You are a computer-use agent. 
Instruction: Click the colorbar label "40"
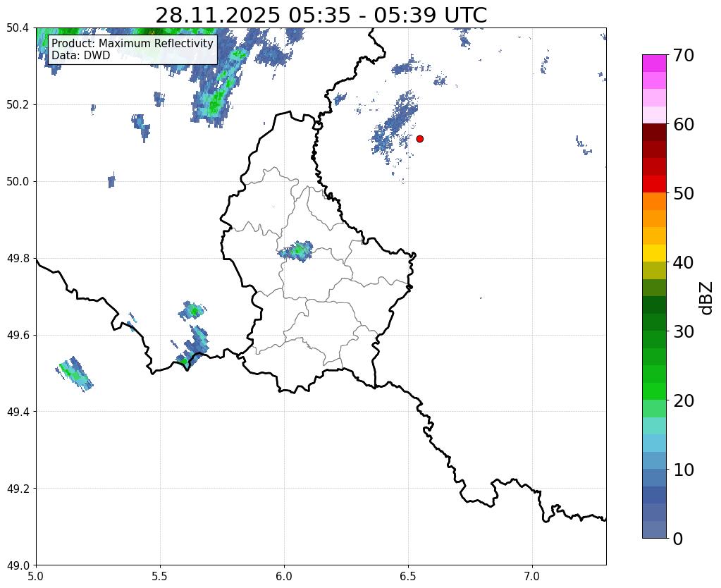click(684, 262)
